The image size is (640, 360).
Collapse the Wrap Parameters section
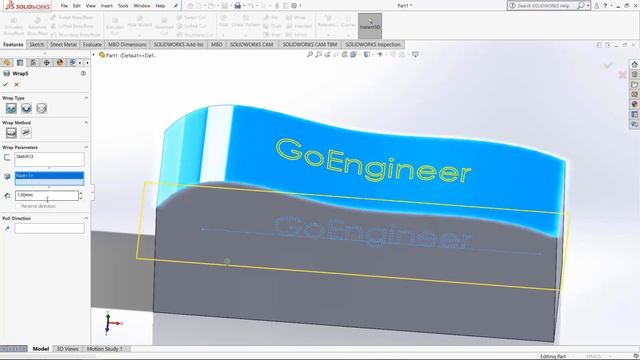86,147
